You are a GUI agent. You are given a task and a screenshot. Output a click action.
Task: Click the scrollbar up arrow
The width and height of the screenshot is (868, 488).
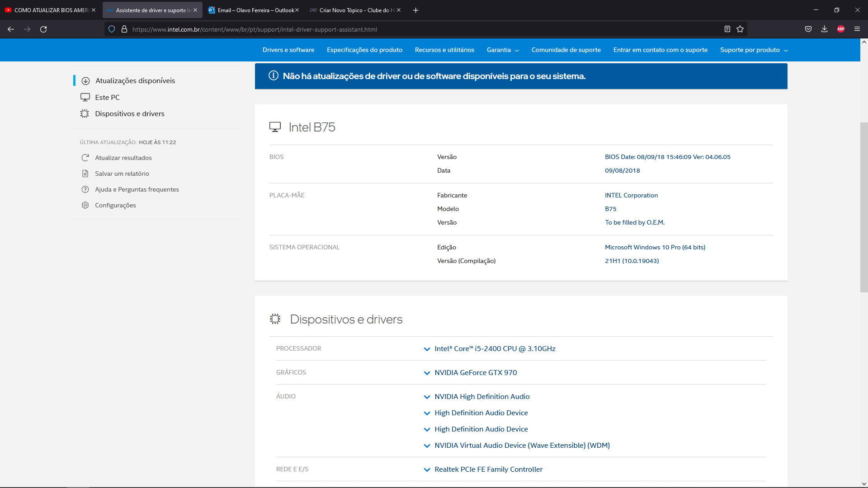coord(864,42)
